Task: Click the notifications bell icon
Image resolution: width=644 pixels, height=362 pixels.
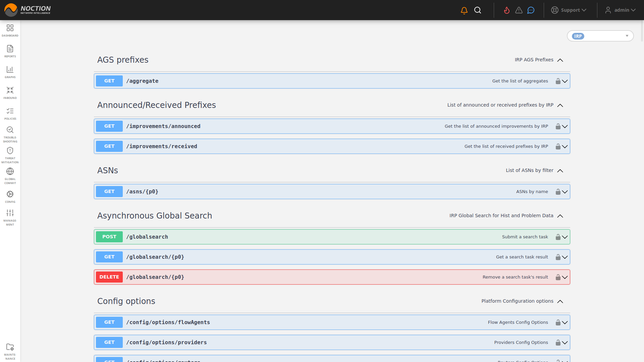Action: pos(464,10)
